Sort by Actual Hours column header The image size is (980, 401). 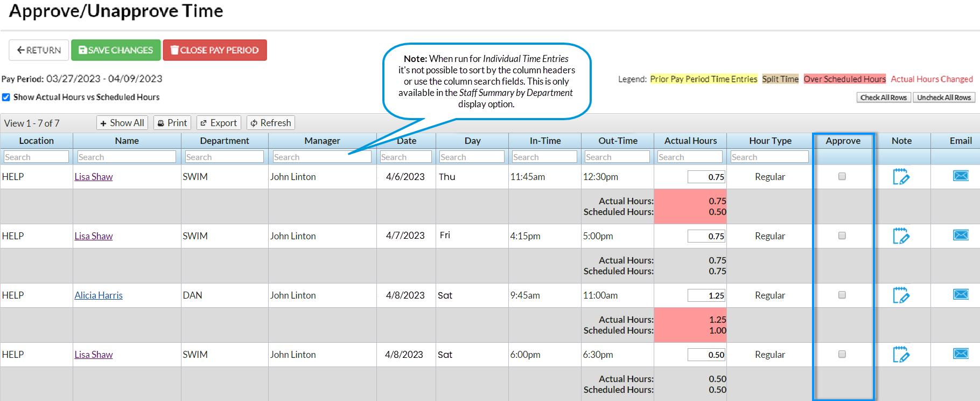point(691,141)
